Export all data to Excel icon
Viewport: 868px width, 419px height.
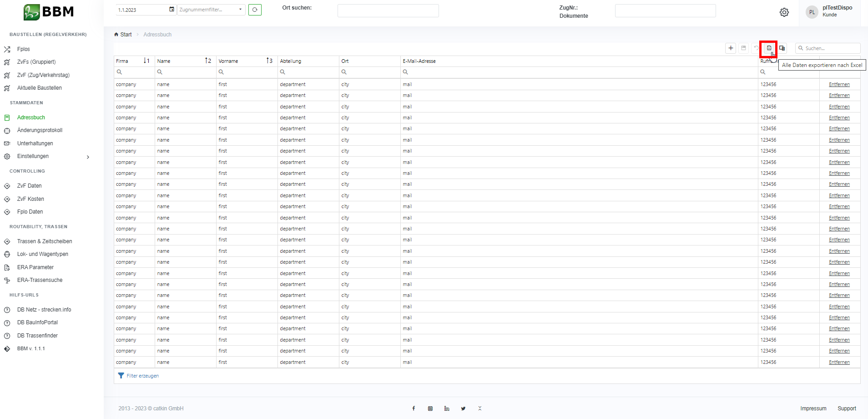[x=769, y=48]
